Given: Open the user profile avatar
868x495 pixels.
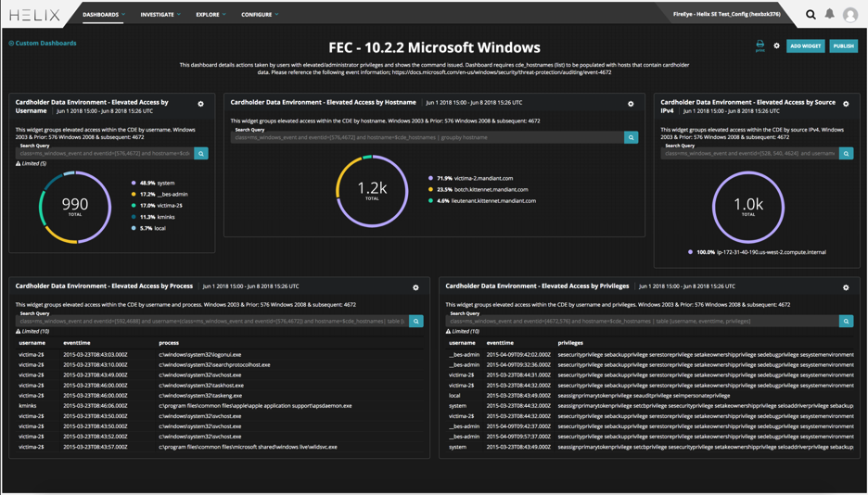Looking at the screenshot, I should point(850,15).
